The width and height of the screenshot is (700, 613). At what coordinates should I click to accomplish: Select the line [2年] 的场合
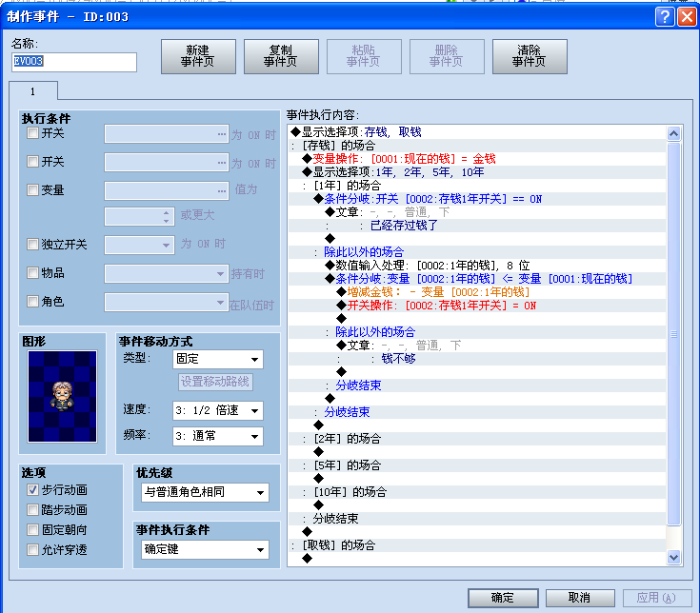click(477, 439)
